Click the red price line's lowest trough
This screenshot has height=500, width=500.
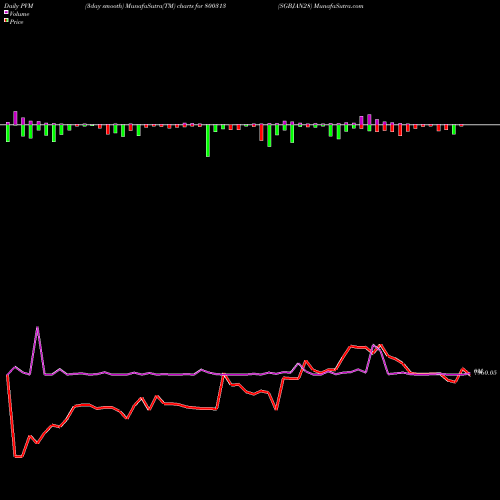pos(18,456)
